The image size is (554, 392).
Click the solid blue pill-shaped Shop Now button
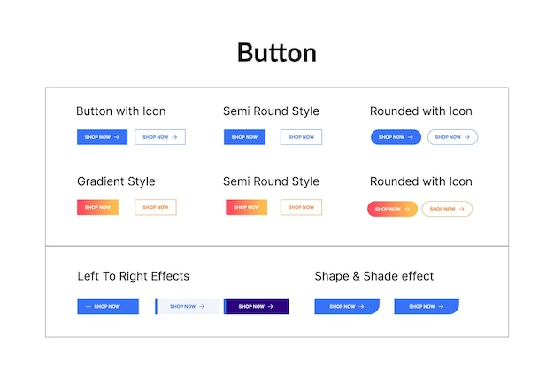pos(396,137)
